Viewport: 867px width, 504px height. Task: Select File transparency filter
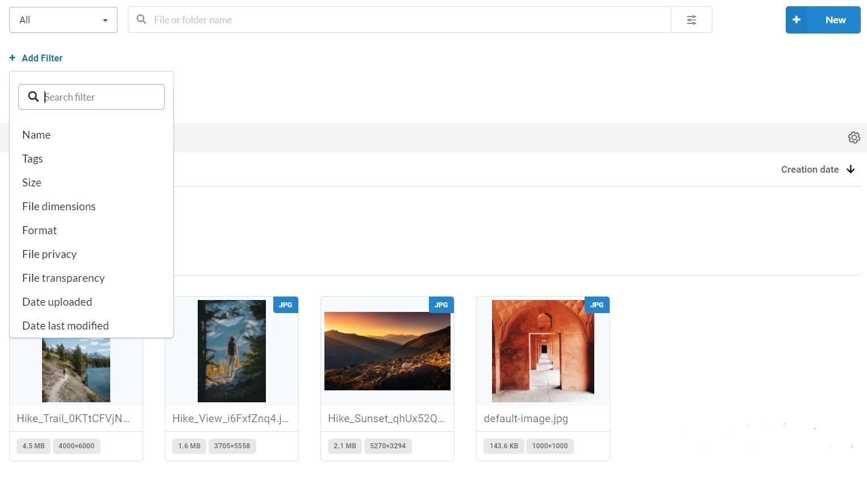(64, 278)
